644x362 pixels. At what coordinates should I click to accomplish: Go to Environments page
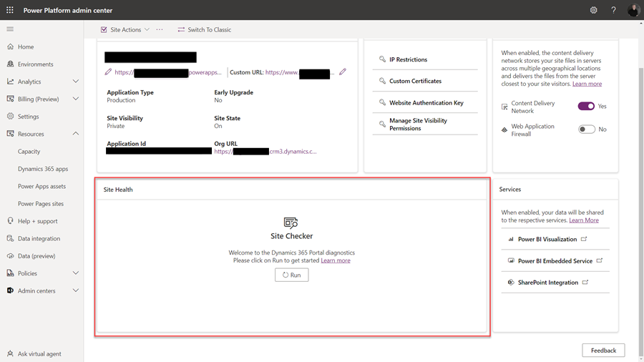click(35, 64)
